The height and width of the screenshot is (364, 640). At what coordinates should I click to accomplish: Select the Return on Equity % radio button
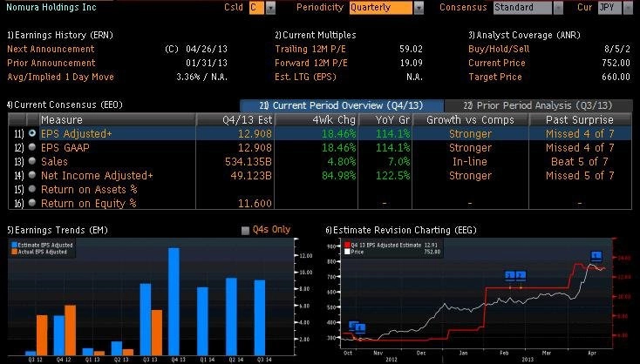point(32,203)
